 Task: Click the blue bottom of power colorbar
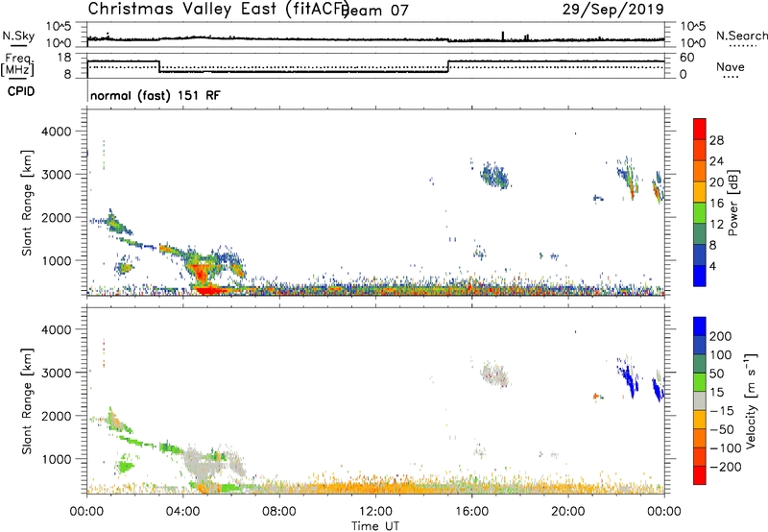pyautogui.click(x=700, y=276)
